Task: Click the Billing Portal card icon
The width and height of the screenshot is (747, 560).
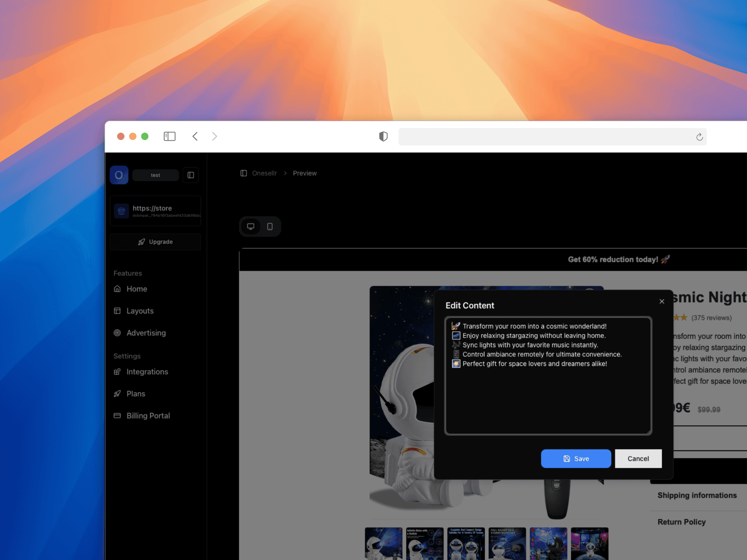Action: [117, 416]
